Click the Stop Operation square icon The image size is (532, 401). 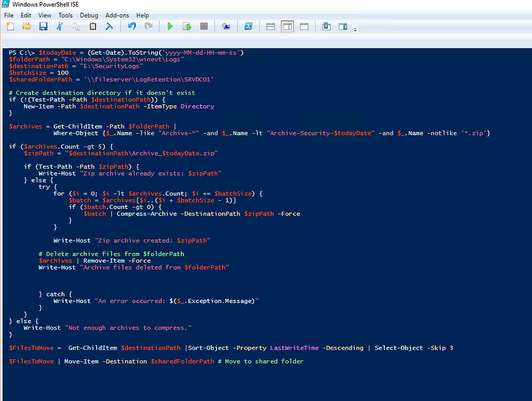pyautogui.click(x=204, y=27)
